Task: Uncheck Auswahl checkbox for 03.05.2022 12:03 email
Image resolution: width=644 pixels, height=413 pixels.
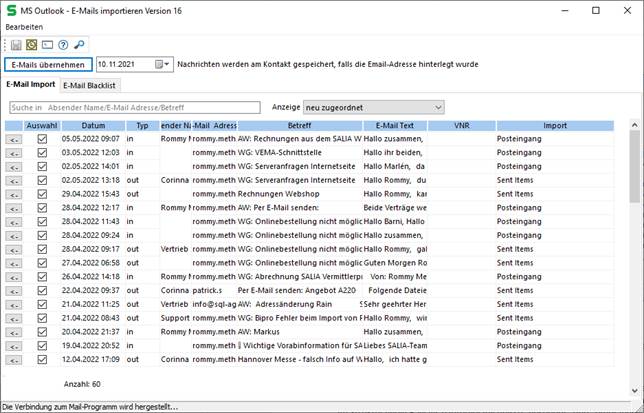Action: pos(42,152)
